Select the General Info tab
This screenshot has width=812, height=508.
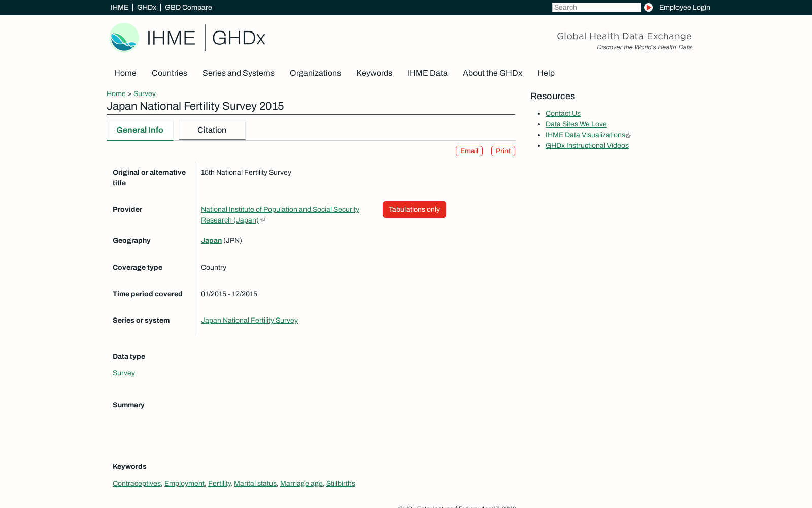[x=140, y=130]
